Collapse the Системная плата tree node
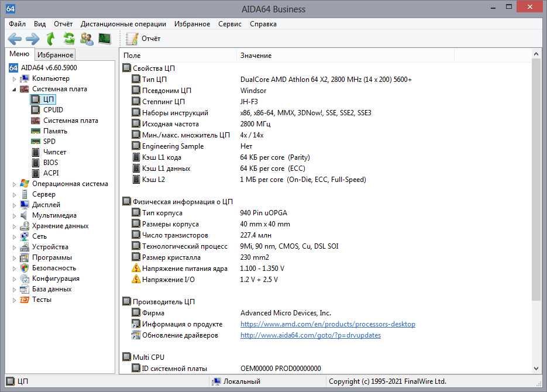547x392 pixels. tap(14, 90)
